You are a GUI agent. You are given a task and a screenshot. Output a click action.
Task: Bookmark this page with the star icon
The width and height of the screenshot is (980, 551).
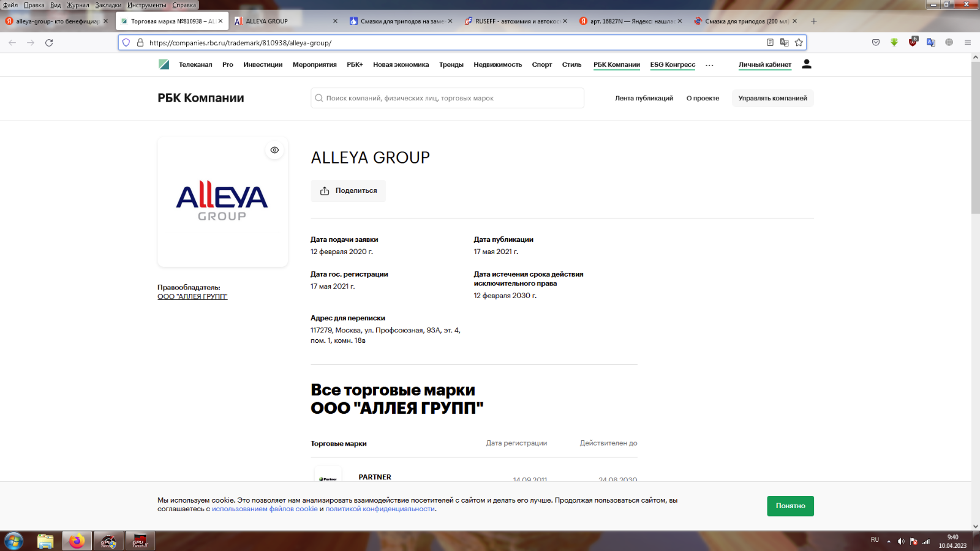click(x=799, y=42)
